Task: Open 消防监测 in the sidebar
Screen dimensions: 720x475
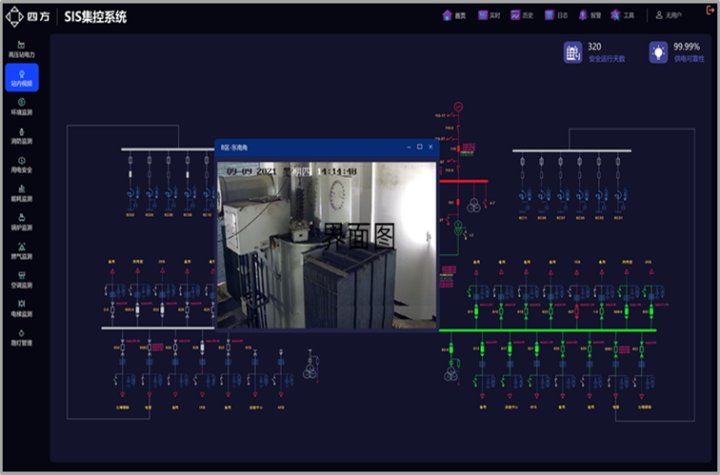Action: click(21, 136)
